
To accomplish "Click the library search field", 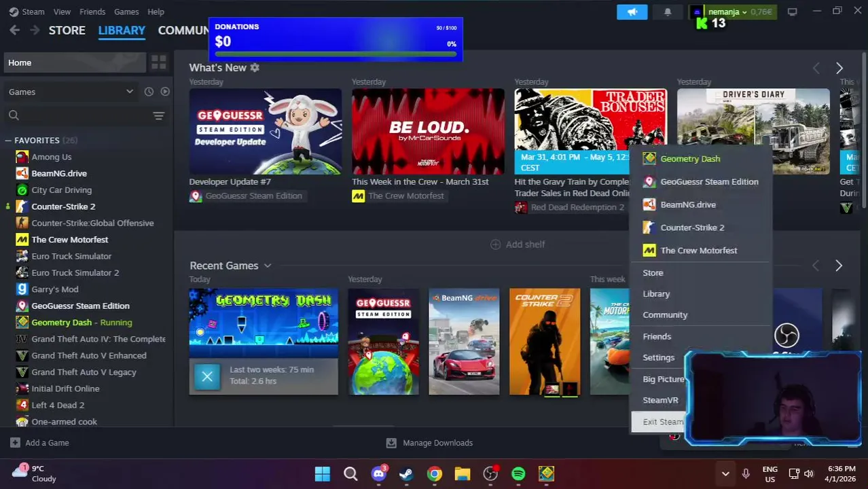I will click(77, 115).
